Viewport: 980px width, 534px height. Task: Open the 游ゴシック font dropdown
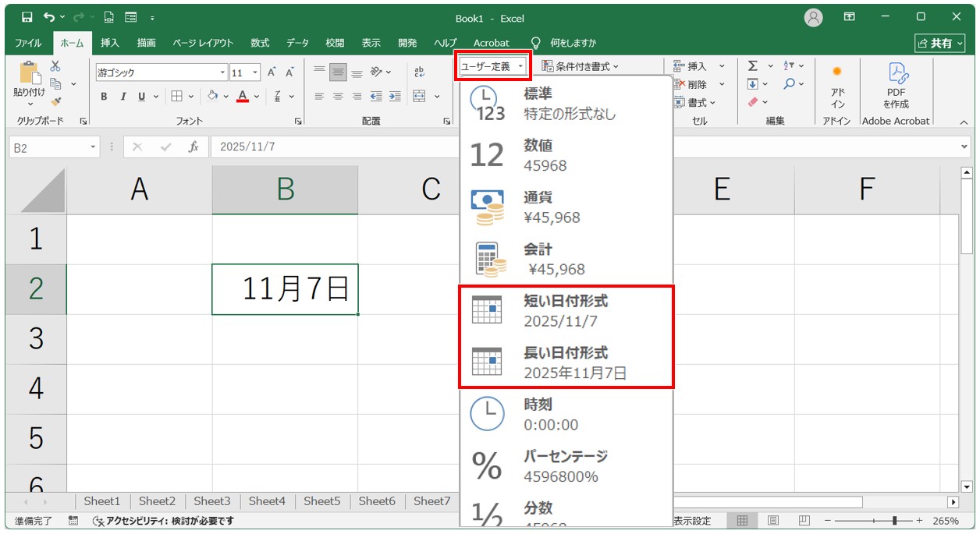pos(223,72)
